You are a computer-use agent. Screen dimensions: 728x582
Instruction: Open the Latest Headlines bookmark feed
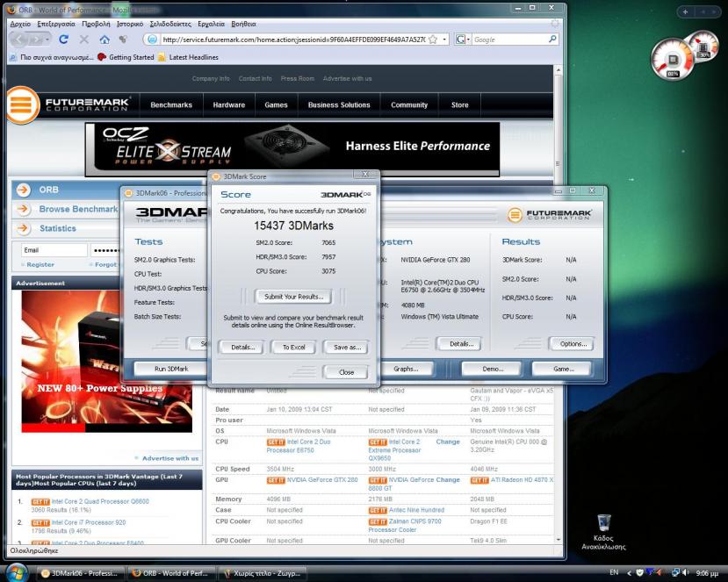click(x=188, y=57)
